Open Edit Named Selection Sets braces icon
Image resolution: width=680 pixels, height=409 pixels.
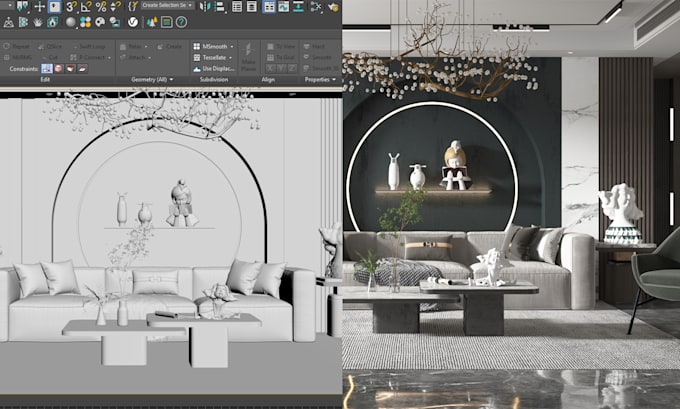[x=133, y=7]
